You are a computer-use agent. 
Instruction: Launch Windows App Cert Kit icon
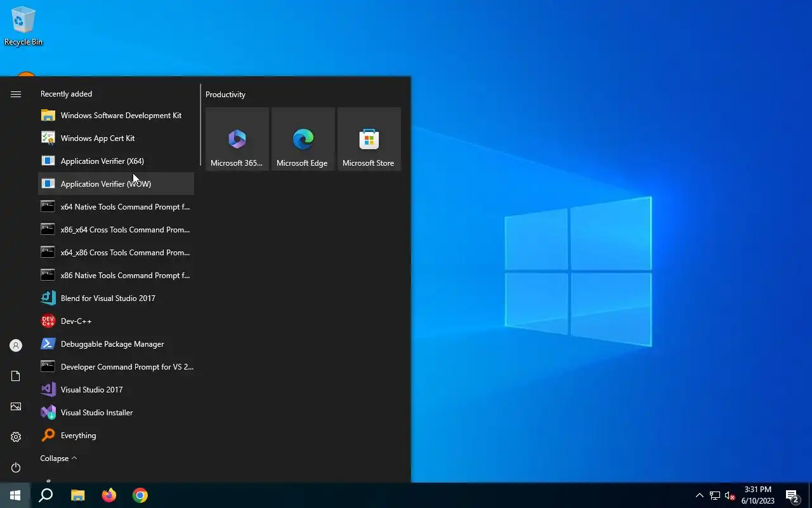(x=48, y=138)
